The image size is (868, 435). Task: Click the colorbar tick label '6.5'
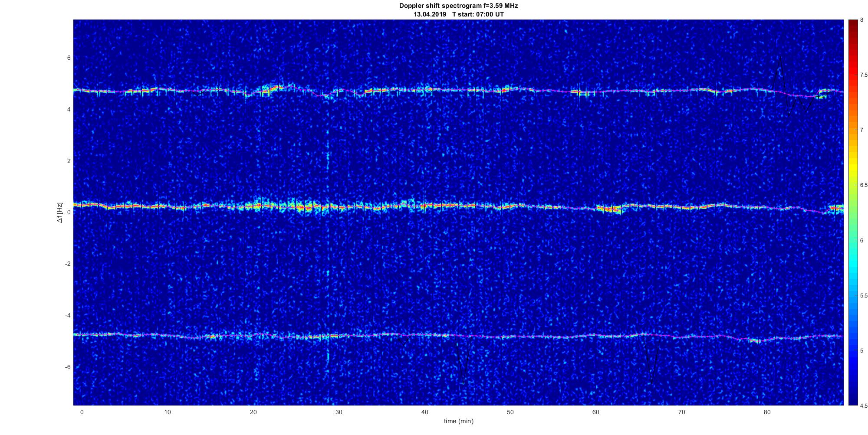pos(864,185)
